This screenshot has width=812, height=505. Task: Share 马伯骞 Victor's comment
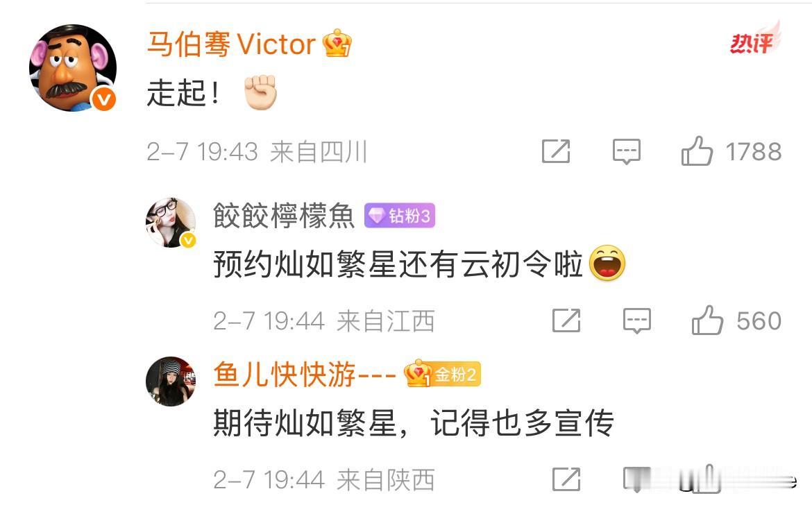556,151
